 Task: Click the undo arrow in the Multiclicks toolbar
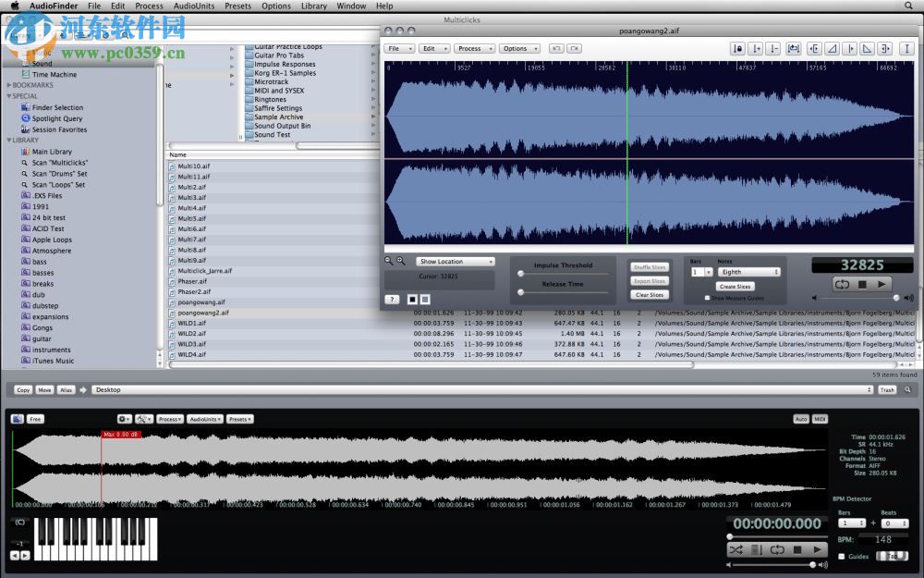556,48
